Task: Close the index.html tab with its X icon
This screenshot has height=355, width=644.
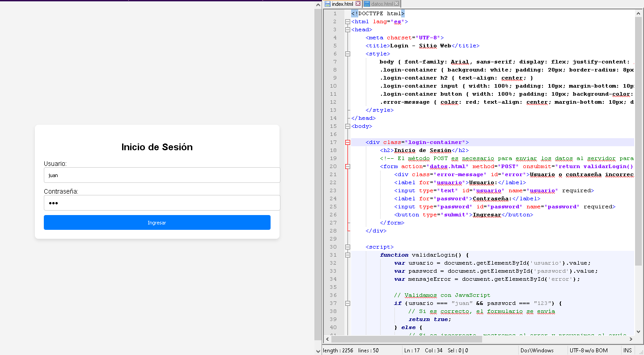Action: click(x=358, y=4)
